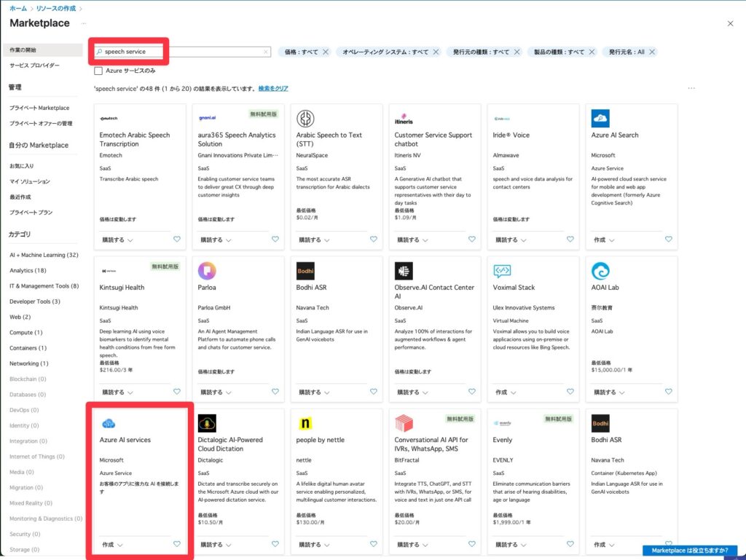
Task: Click the Azure AI services cloud logo
Action: (109, 423)
